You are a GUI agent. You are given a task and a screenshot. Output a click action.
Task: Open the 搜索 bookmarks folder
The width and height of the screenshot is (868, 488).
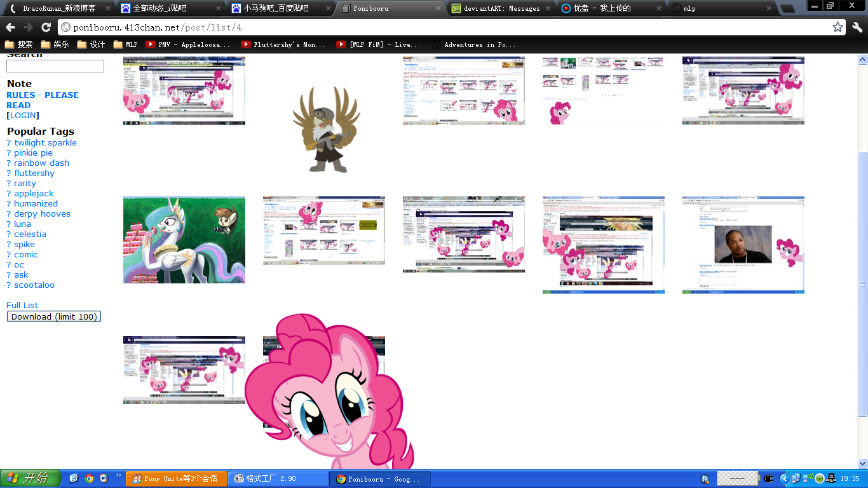coord(19,44)
